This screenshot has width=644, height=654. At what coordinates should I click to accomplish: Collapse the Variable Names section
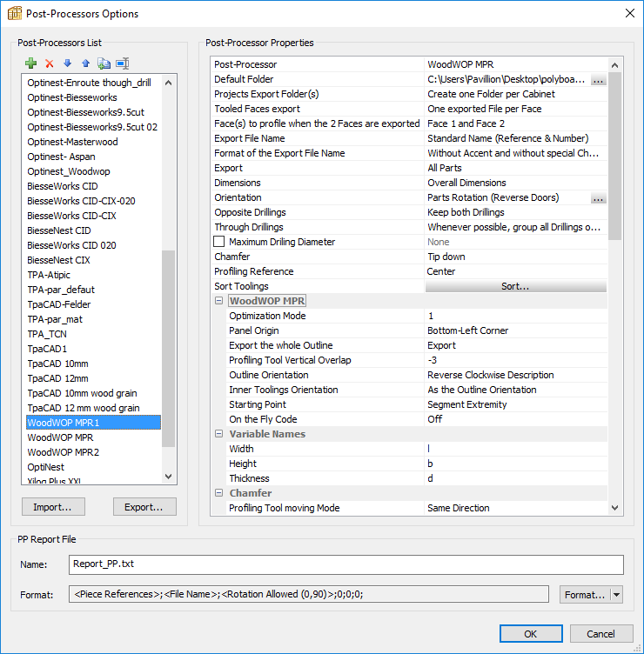click(x=218, y=434)
